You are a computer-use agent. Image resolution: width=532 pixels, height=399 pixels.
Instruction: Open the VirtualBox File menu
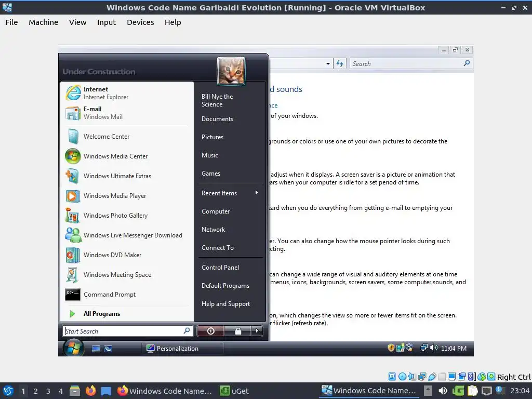[x=11, y=22]
